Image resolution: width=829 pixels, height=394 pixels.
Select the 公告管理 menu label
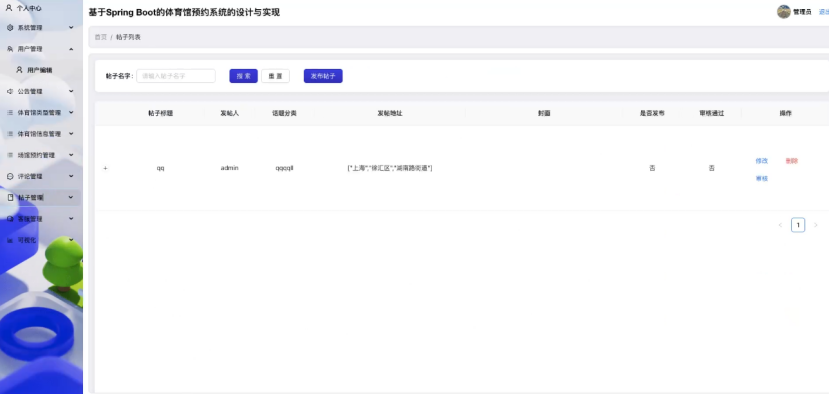pyautogui.click(x=30, y=91)
